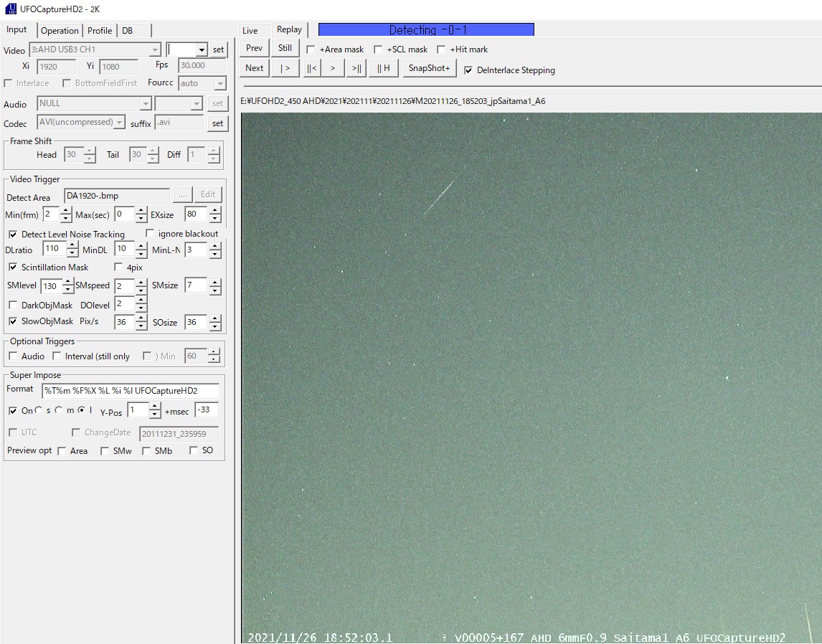Switch to the Live tab
This screenshot has width=822, height=644.
click(250, 31)
